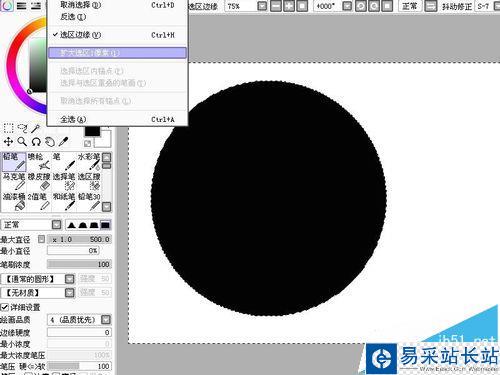Image resolution: width=500 pixels, height=375 pixels.
Task: Choose the 2值笔 binary pen
Action: coord(39,202)
